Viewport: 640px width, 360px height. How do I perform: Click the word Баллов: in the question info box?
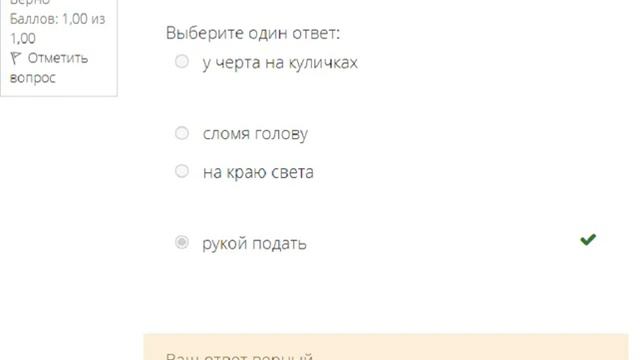pos(34,19)
